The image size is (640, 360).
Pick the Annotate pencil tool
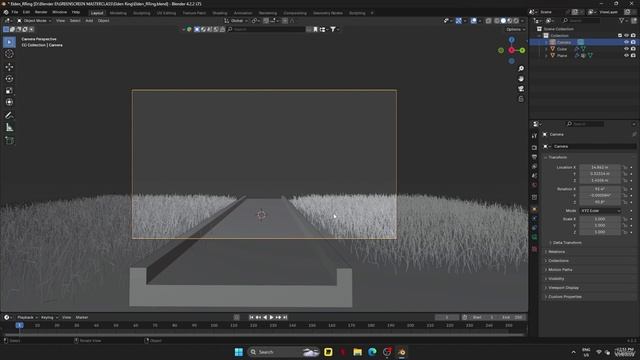[x=9, y=116]
